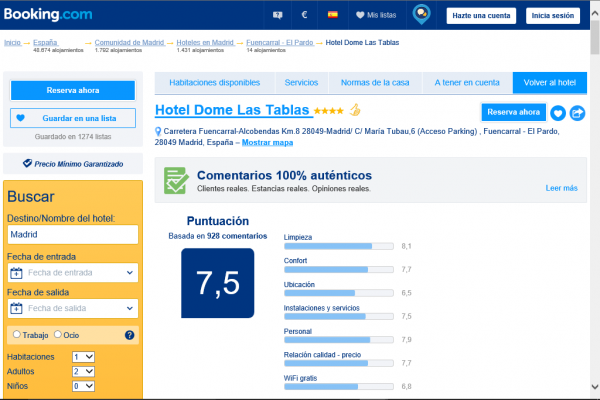Viewport: 600px width, 400px height.
Task: Click the Destino/Nombre del hotel input field
Action: 73,234
